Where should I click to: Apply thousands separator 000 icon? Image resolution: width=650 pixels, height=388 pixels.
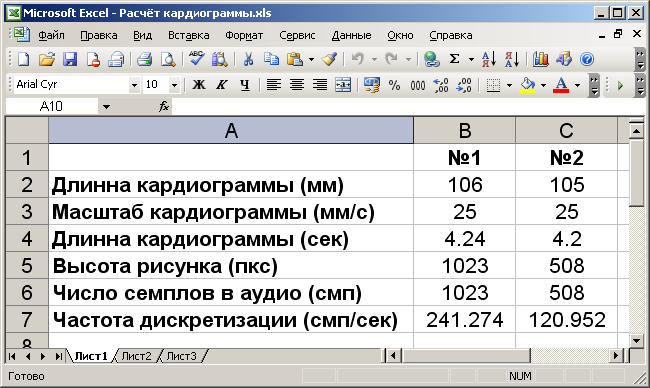click(417, 85)
